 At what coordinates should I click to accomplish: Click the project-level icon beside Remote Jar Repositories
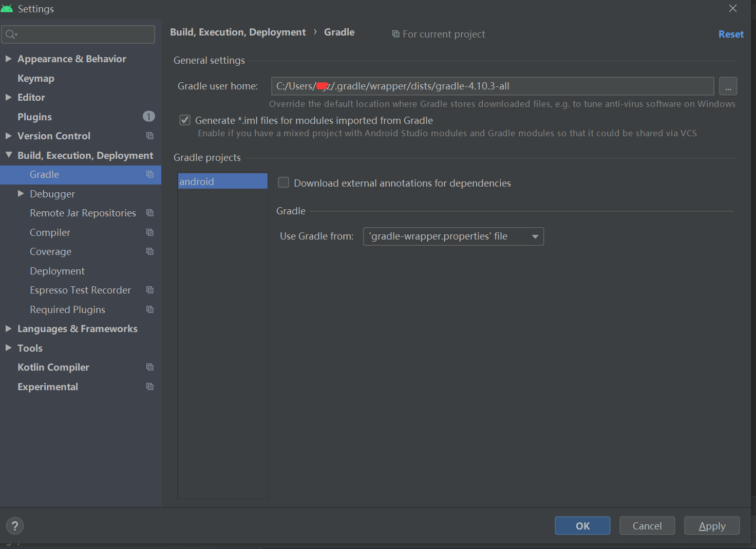pyautogui.click(x=150, y=213)
